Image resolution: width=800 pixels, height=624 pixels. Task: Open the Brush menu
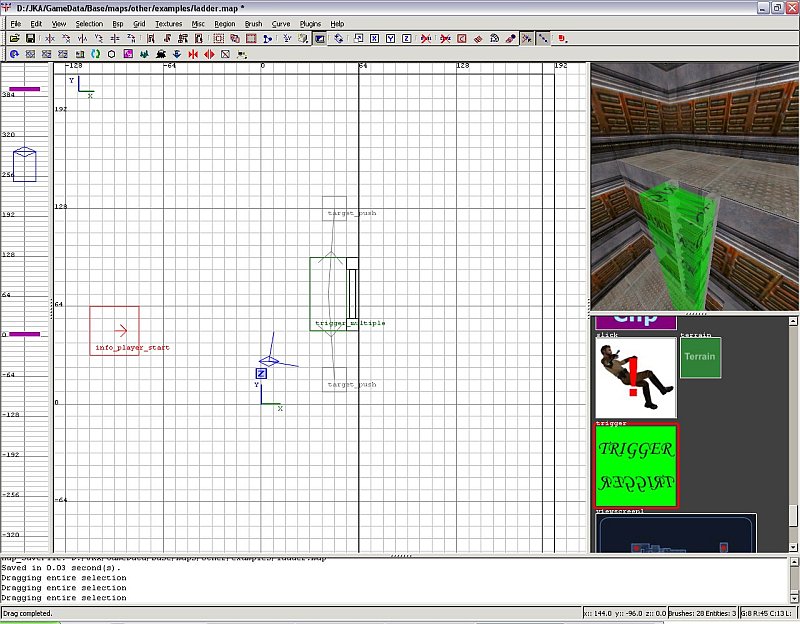pyautogui.click(x=253, y=23)
